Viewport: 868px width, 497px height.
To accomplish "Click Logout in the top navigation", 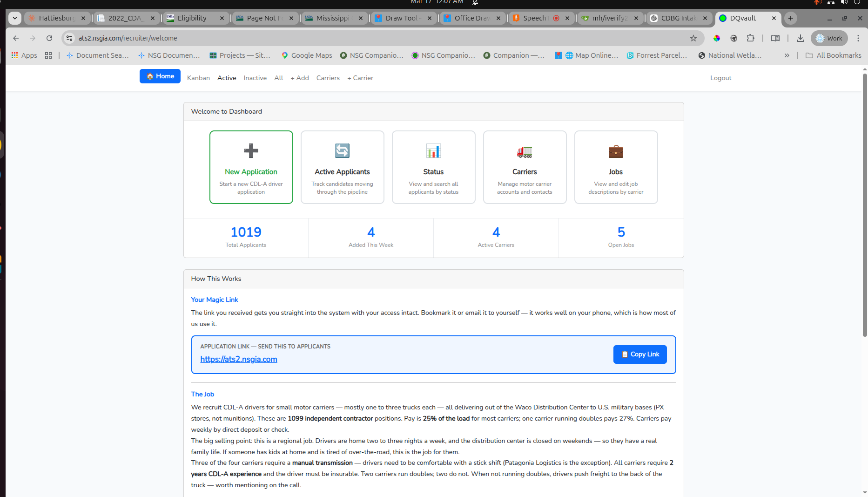I will (x=720, y=78).
